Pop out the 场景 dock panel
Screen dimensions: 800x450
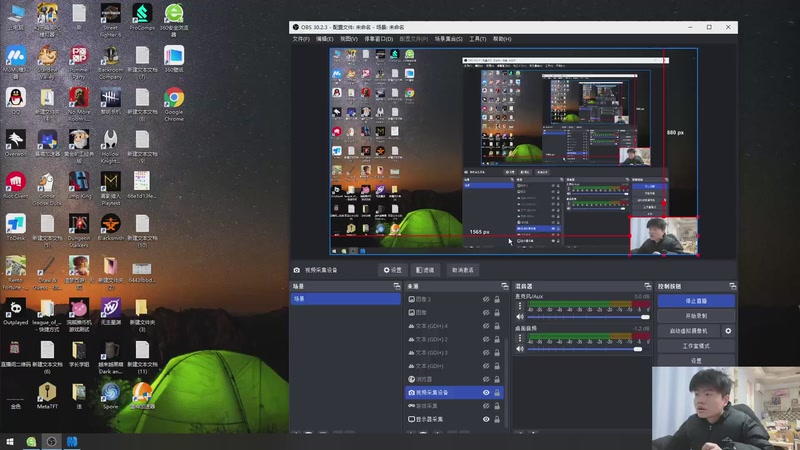point(397,286)
